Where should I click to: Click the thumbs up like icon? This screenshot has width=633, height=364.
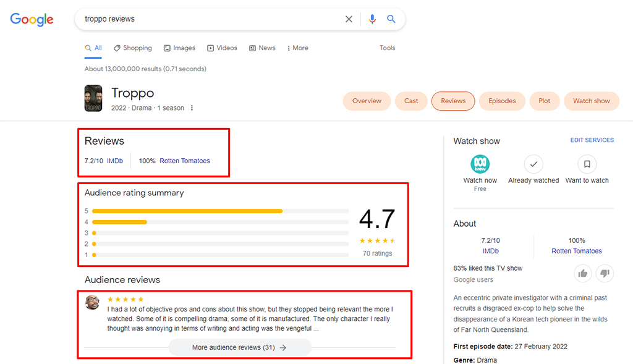tap(582, 274)
